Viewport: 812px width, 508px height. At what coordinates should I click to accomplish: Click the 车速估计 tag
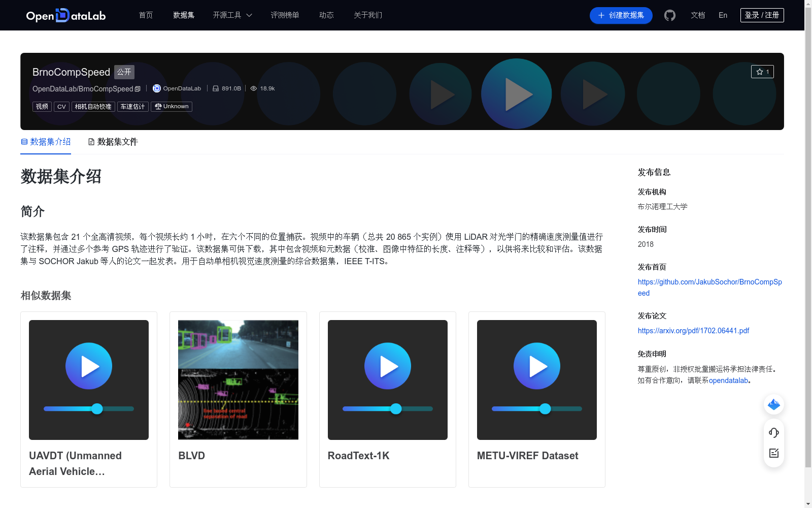point(133,107)
